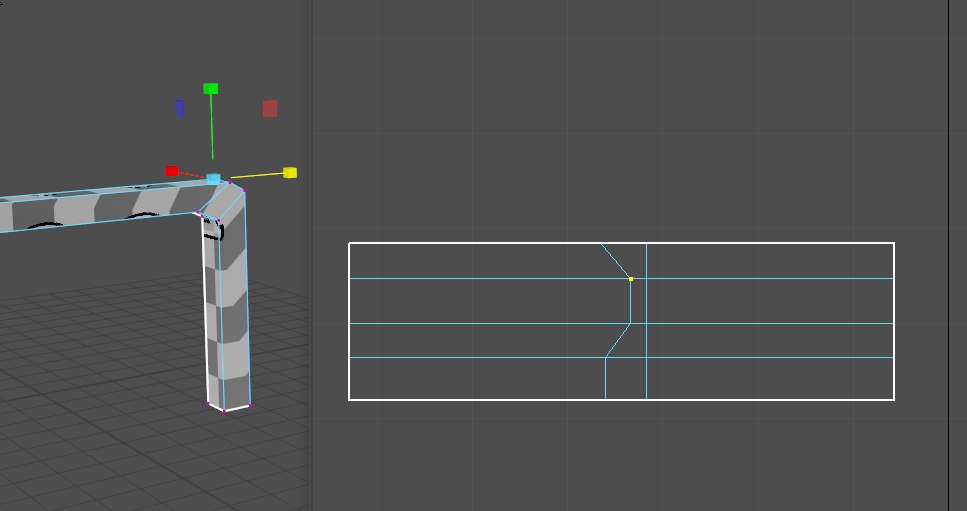Click the long vertical UV edge line
The width and height of the screenshot is (967, 511).
pos(646,321)
